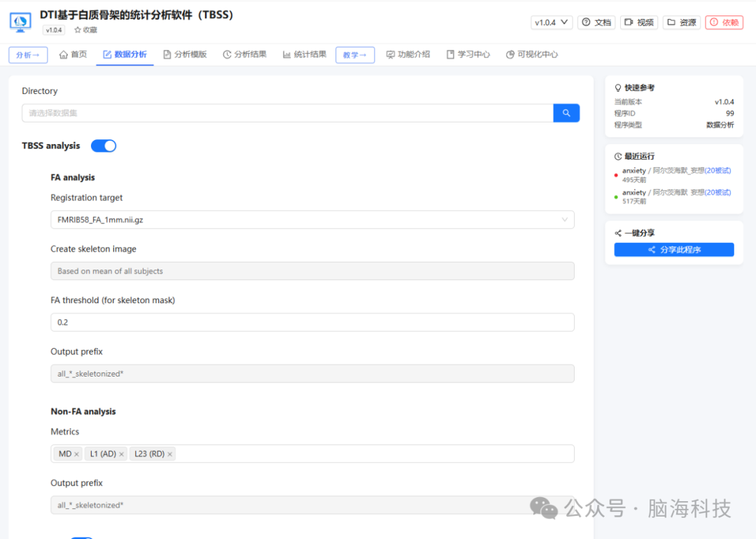Switch to the 分析模版 tab

[x=185, y=55]
